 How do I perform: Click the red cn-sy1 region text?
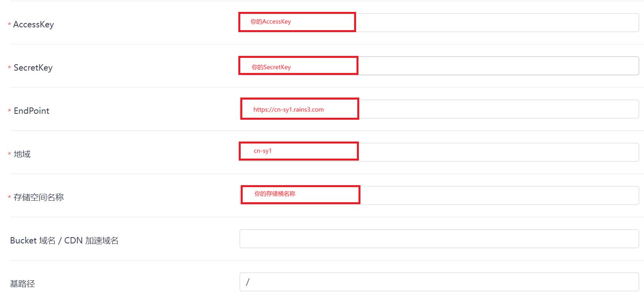pyautogui.click(x=263, y=151)
